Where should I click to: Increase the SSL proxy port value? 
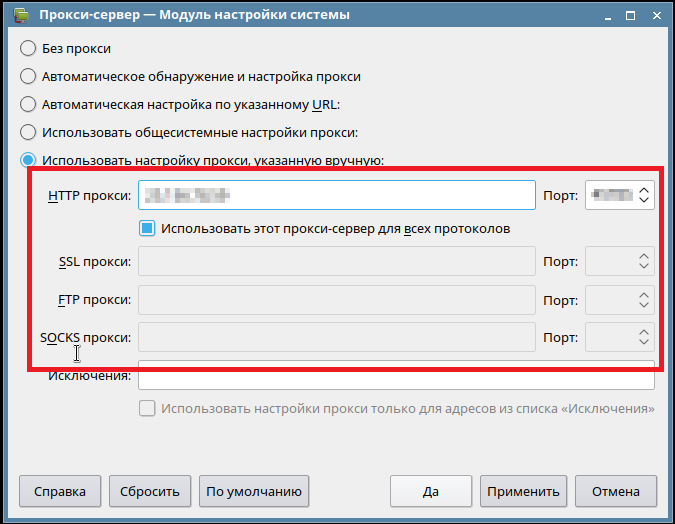[x=644, y=256]
